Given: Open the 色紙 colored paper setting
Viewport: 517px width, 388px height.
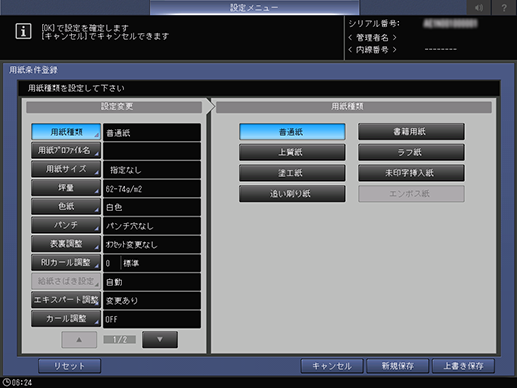Looking at the screenshot, I should coord(66,207).
